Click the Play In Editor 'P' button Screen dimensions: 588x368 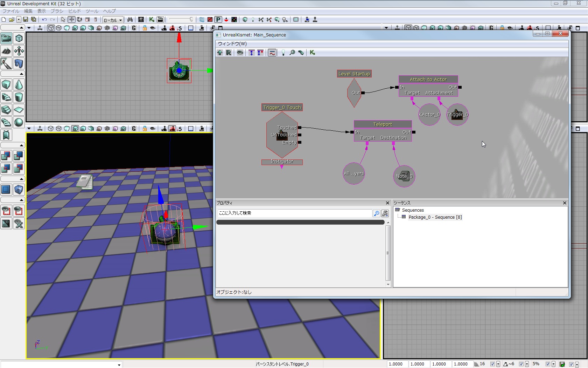click(218, 20)
